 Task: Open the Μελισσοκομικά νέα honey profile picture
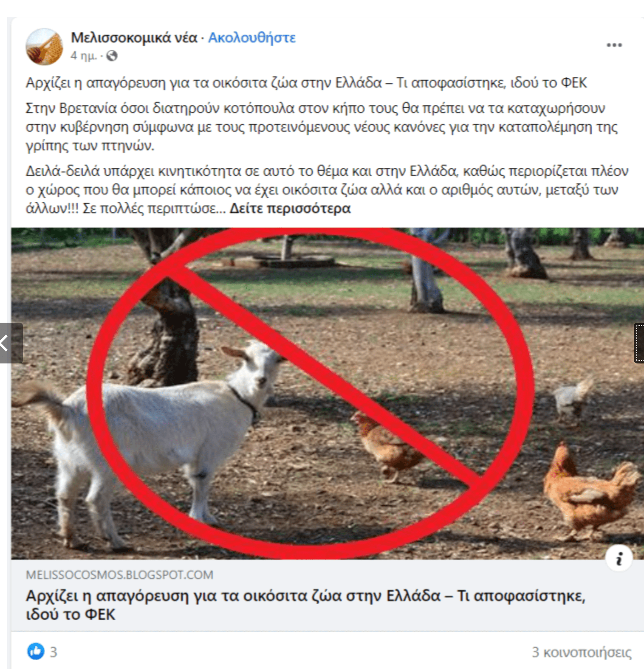44,47
